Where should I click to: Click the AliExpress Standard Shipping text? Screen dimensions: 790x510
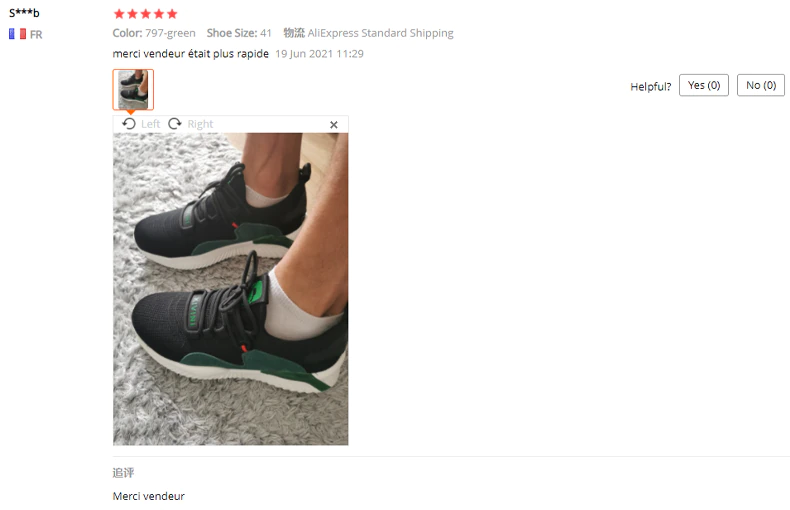[380, 33]
